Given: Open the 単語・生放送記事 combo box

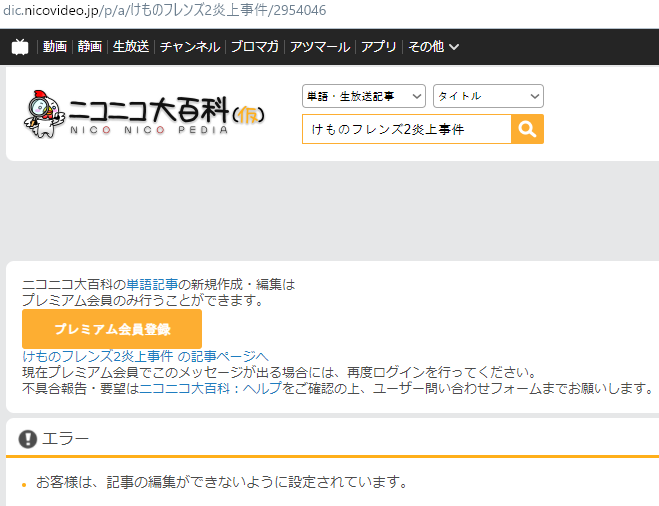Looking at the screenshot, I should (x=364, y=96).
